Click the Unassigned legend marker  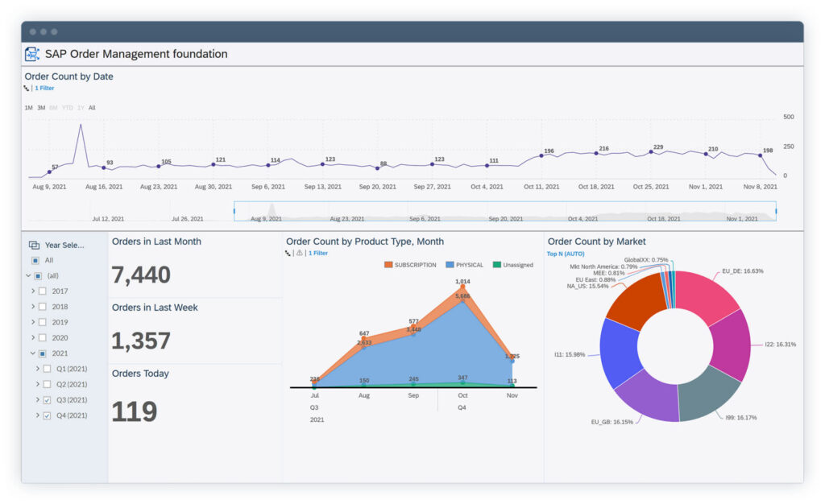pos(497,265)
